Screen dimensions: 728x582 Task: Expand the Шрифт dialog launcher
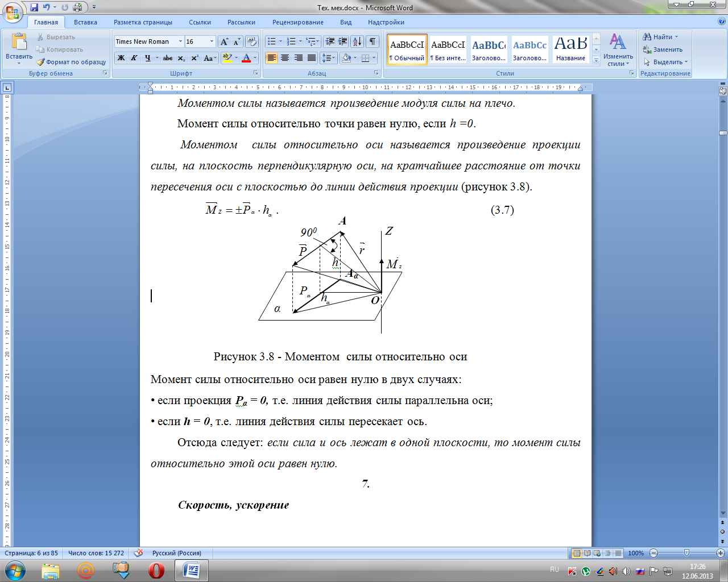256,73
